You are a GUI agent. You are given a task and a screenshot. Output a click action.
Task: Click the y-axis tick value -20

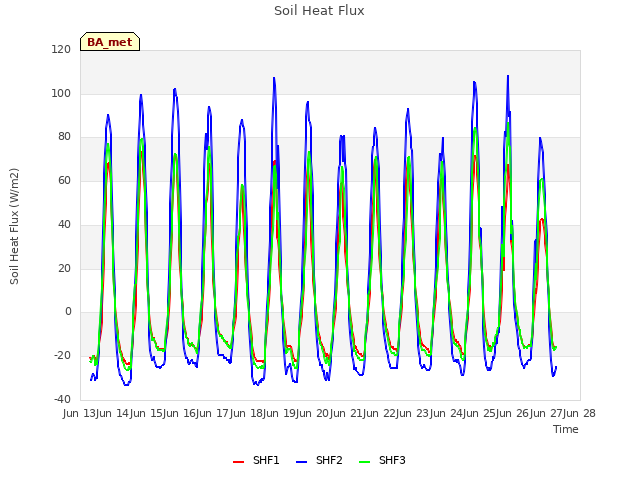click(x=62, y=356)
